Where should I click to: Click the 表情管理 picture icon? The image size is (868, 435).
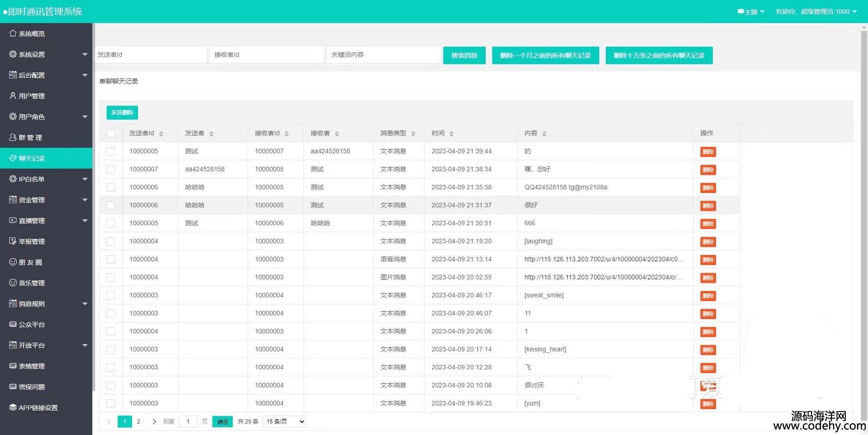pyautogui.click(x=13, y=366)
